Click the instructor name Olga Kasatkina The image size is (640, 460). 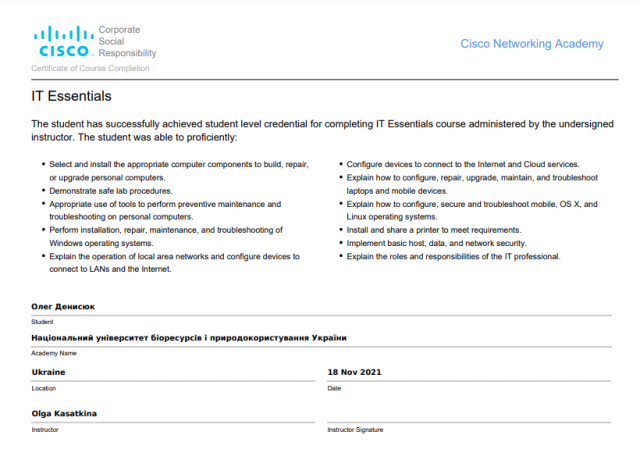(65, 413)
